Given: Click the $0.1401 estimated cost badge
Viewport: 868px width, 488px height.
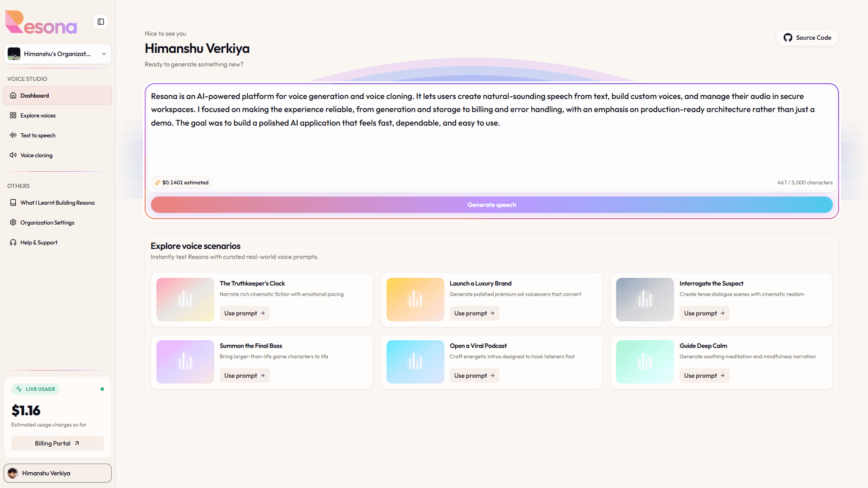Looking at the screenshot, I should (182, 183).
